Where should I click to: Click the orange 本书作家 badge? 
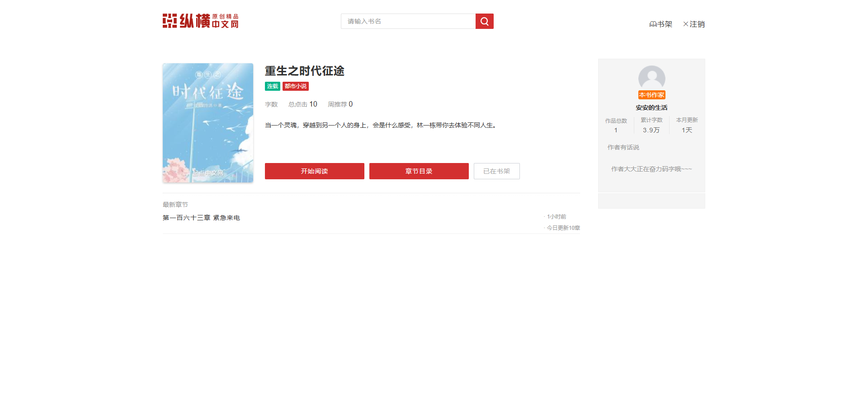click(651, 95)
